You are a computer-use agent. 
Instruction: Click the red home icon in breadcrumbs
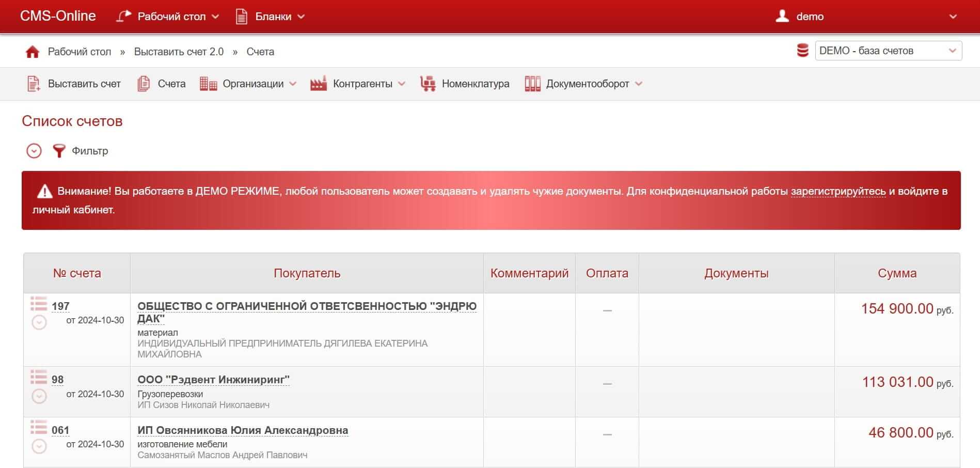[33, 52]
